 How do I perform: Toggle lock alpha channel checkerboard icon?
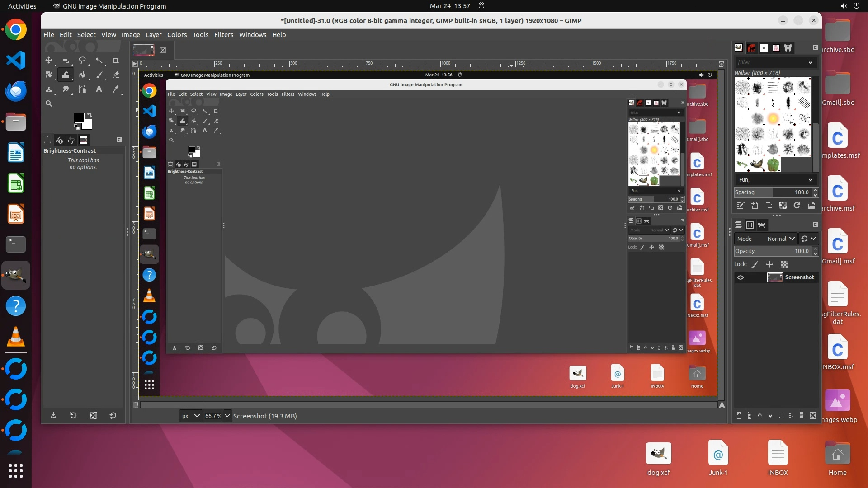click(784, 265)
